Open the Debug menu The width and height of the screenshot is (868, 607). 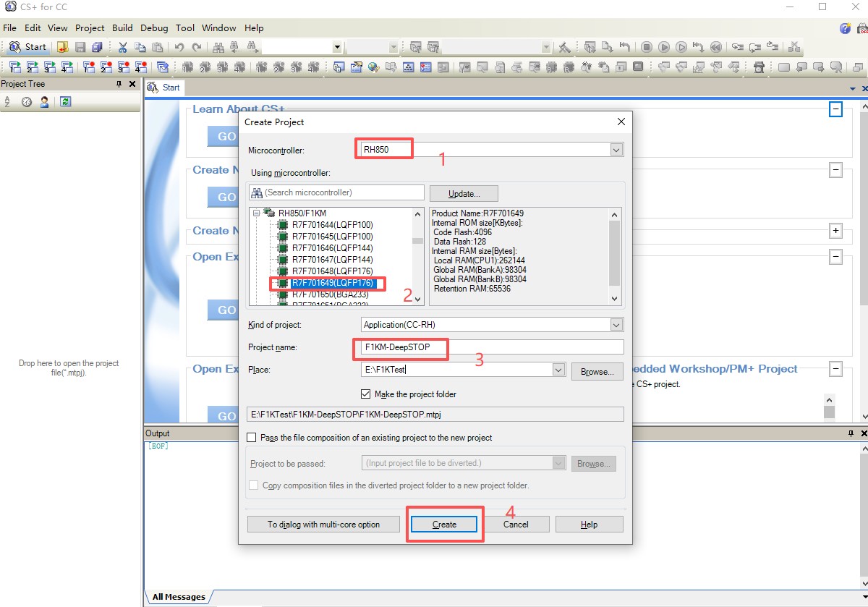(154, 28)
